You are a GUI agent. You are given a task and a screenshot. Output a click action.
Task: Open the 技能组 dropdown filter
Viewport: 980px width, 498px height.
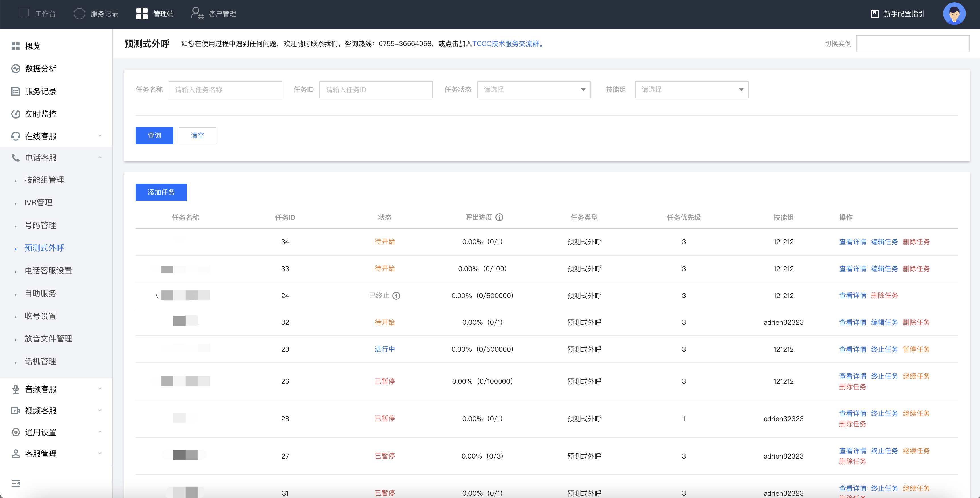pyautogui.click(x=691, y=90)
